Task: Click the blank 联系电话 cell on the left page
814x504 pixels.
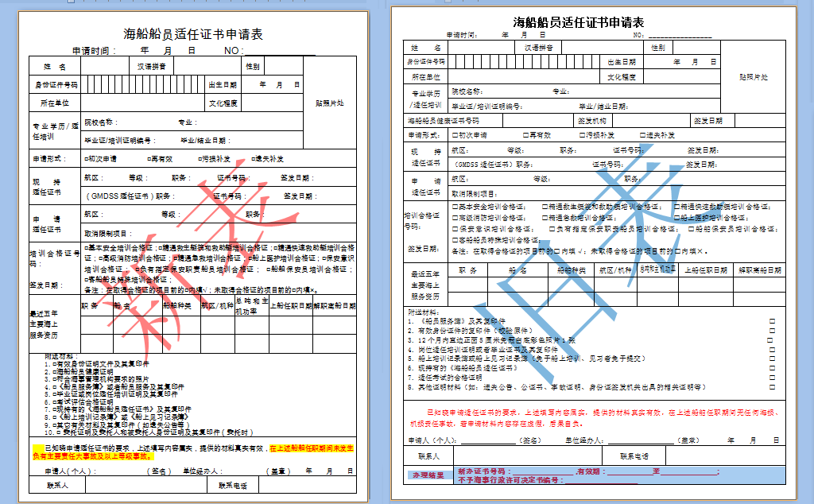Action: (308, 485)
